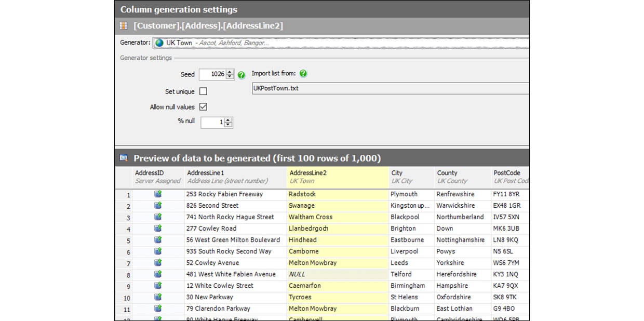The image size is (644, 321).
Task: Select the PostCode column header
Action: pos(510,177)
